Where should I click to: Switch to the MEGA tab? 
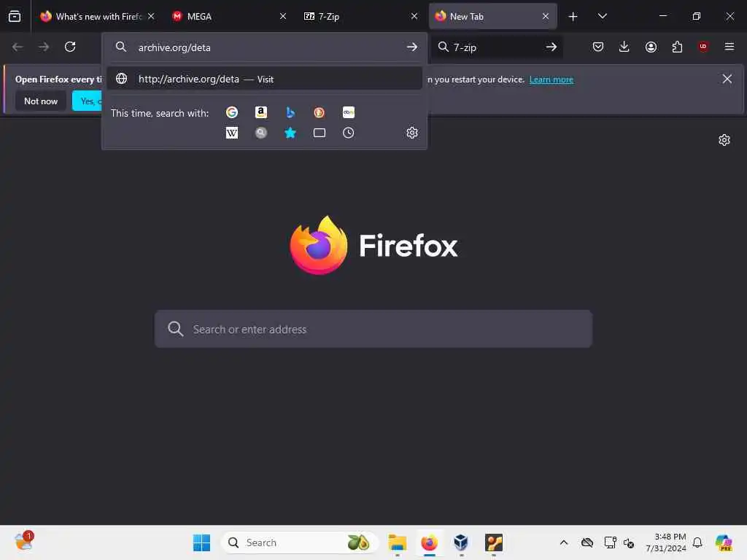click(x=228, y=16)
